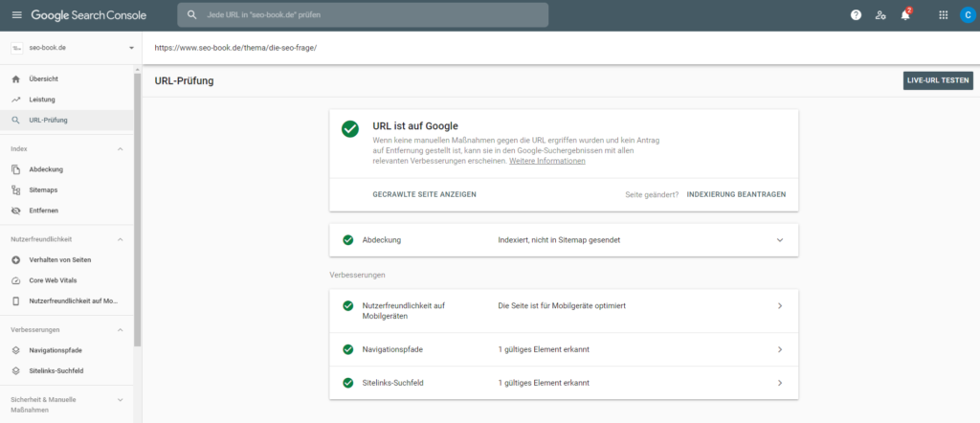
Task: Click the LIVE-URL TESTEN button
Action: point(937,80)
